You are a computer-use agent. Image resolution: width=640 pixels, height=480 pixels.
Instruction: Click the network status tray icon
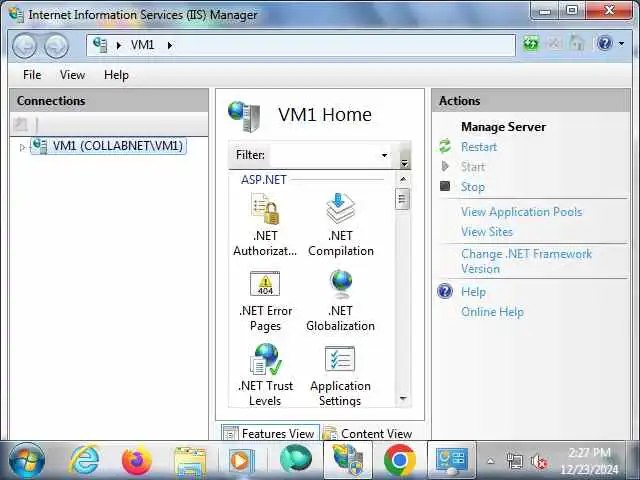(x=514, y=461)
